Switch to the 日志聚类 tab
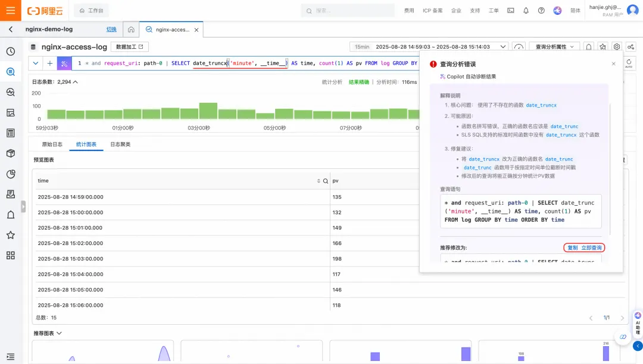The height and width of the screenshot is (364, 643). (120, 144)
